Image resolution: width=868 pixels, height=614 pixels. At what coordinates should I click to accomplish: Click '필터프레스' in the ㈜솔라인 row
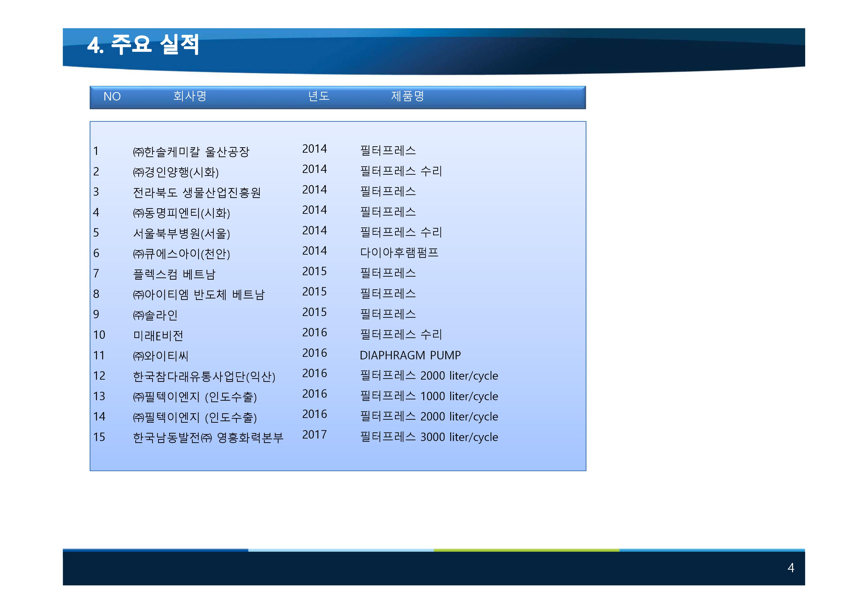(x=388, y=314)
